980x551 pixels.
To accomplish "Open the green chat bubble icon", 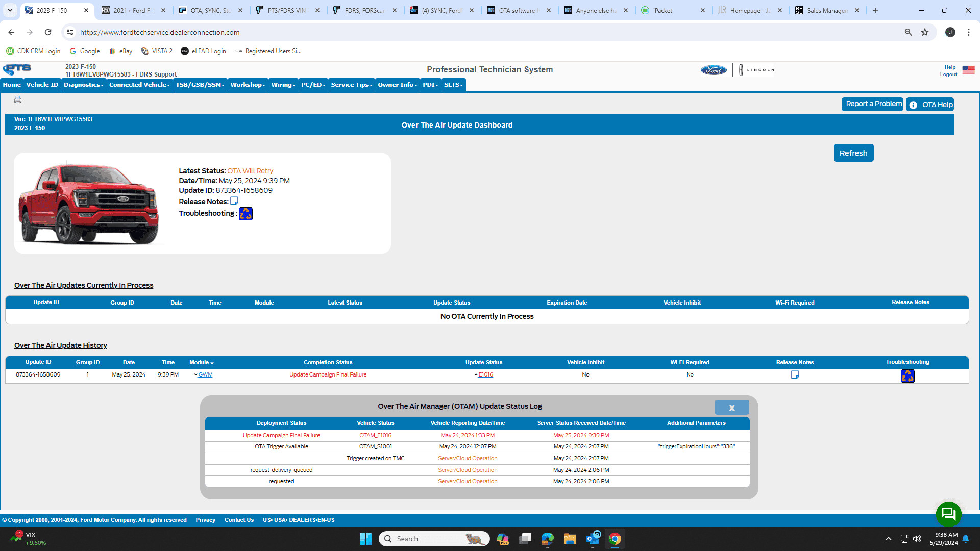I will (x=948, y=513).
